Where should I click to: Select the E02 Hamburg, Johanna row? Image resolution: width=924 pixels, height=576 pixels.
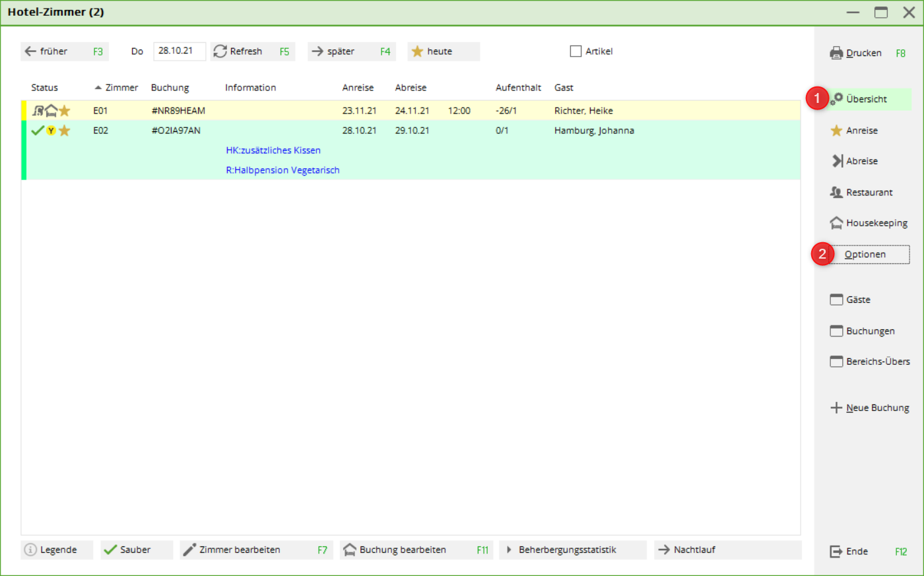(x=409, y=131)
